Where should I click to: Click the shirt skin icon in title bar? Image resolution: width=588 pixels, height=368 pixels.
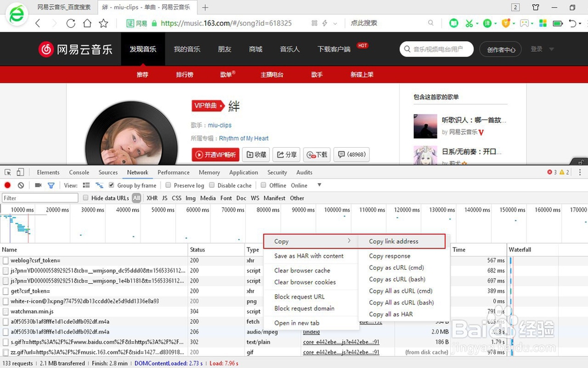pos(536,7)
